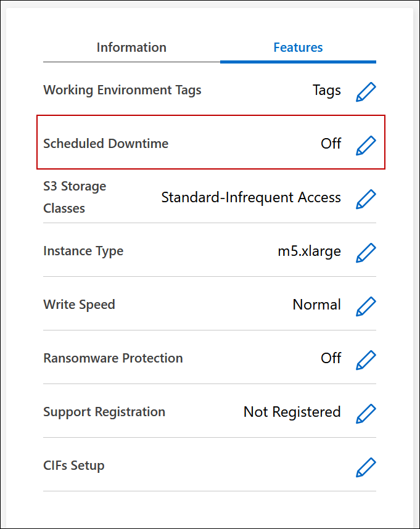
Task: Switch to the Information tab
Action: 131,47
